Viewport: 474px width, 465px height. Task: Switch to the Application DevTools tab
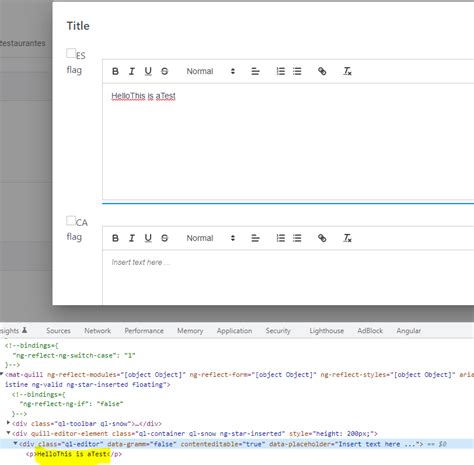pyautogui.click(x=234, y=331)
